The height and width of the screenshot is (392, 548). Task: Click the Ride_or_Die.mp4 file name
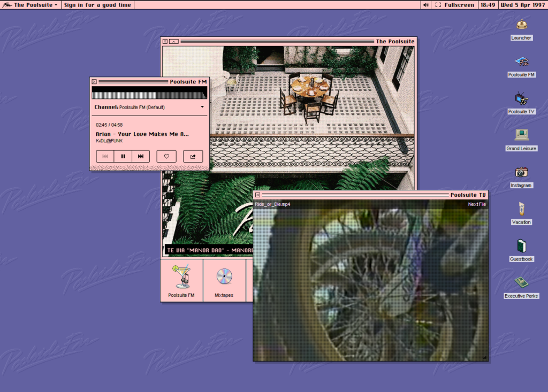pos(272,204)
